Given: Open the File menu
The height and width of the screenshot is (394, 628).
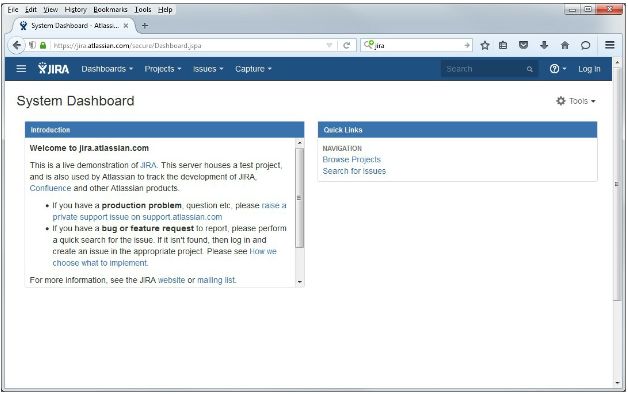Looking at the screenshot, I should (13, 10).
